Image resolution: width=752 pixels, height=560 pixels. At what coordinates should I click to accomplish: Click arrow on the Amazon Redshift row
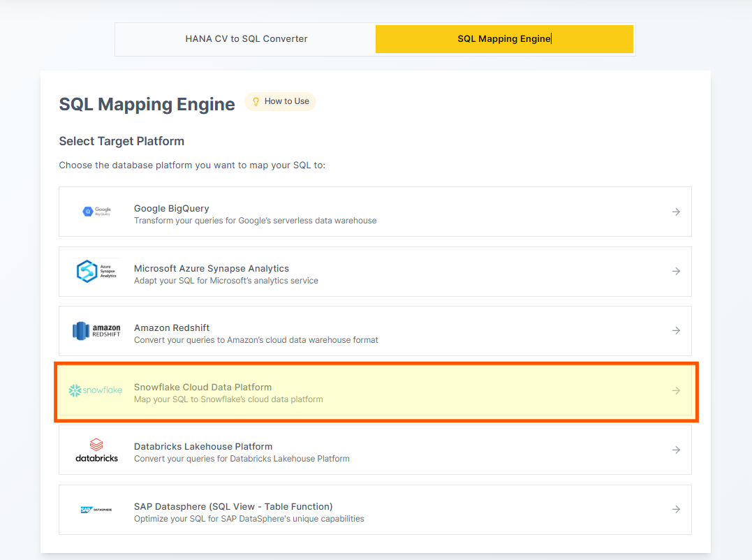coord(676,331)
